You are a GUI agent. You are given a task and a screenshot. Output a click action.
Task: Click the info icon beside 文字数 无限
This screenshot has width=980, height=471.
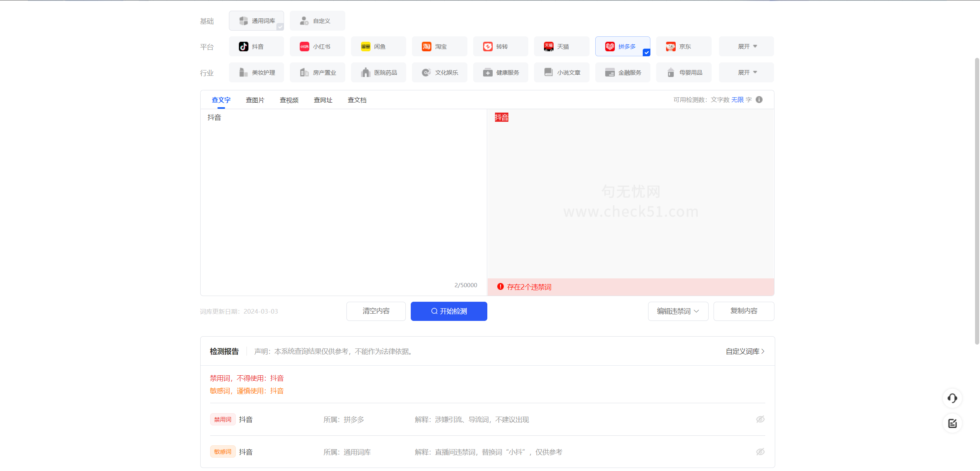(x=759, y=100)
